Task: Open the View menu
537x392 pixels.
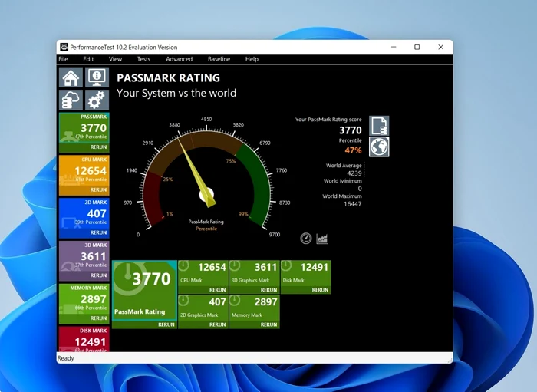Action: (115, 59)
